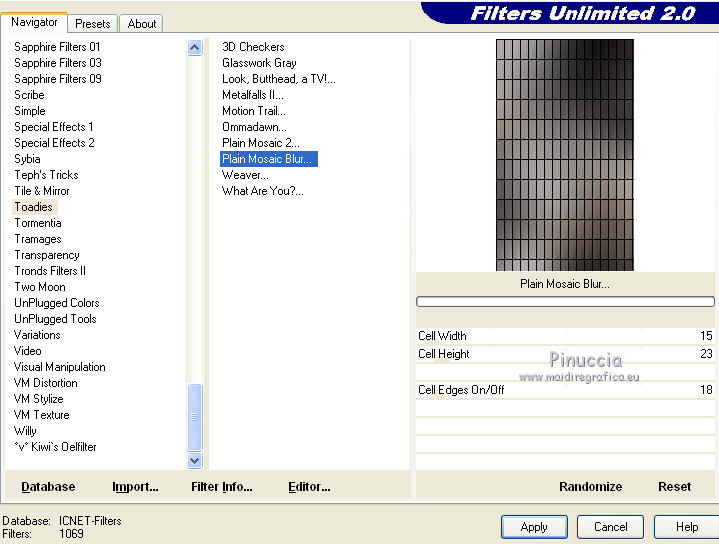Select UnPlugged Tools category
The image size is (719, 544).
(55, 319)
